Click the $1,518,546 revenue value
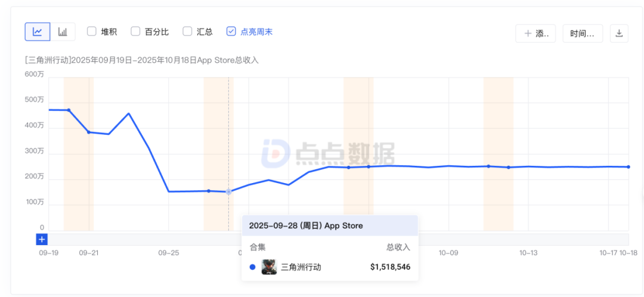 pos(390,267)
